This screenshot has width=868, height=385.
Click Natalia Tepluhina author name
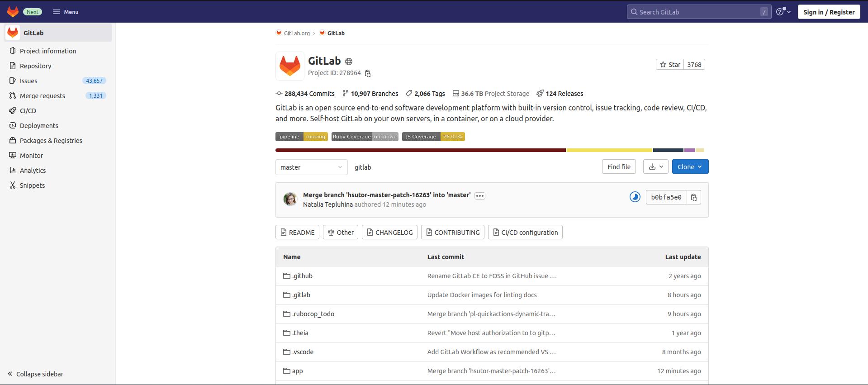[x=328, y=204]
